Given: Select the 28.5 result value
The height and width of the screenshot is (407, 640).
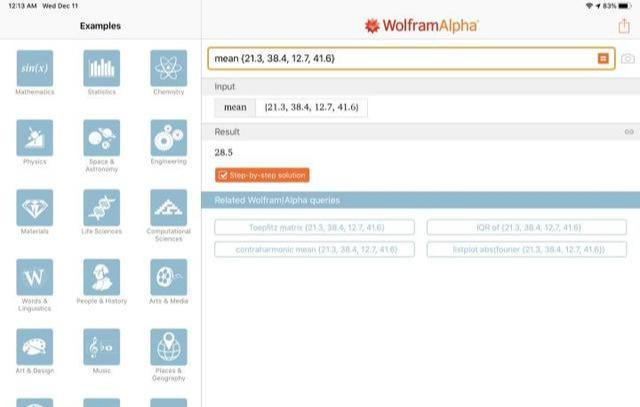Looking at the screenshot, I should point(224,153).
